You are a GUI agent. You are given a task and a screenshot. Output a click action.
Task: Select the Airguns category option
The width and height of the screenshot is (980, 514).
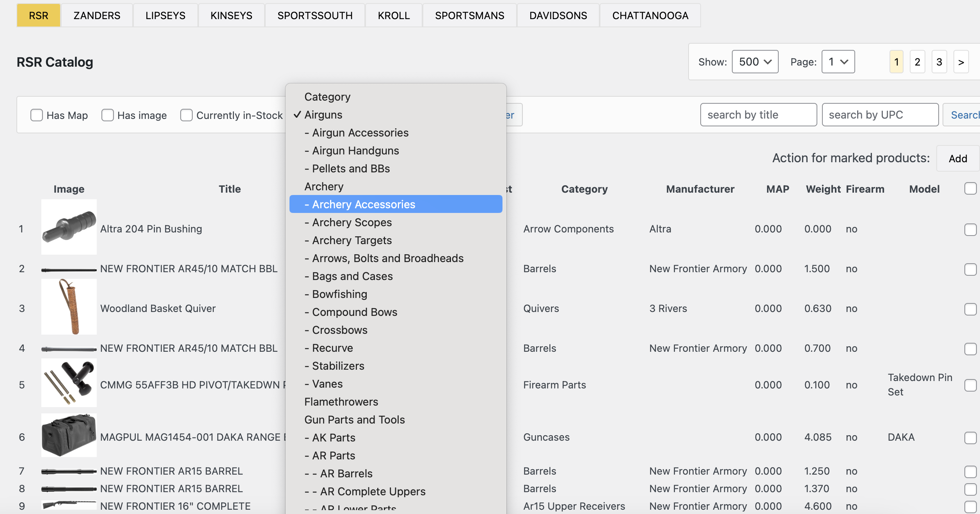coord(396,115)
